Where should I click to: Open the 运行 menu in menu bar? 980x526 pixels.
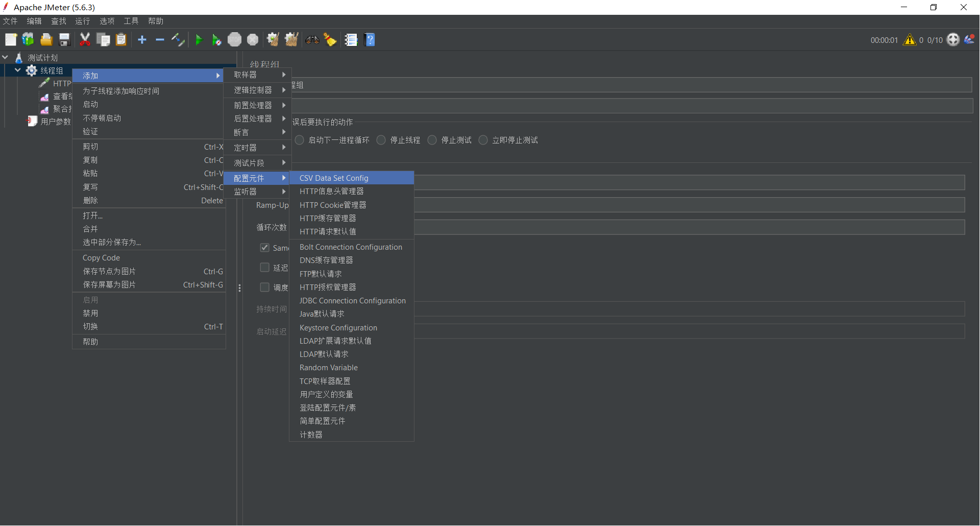pyautogui.click(x=82, y=21)
